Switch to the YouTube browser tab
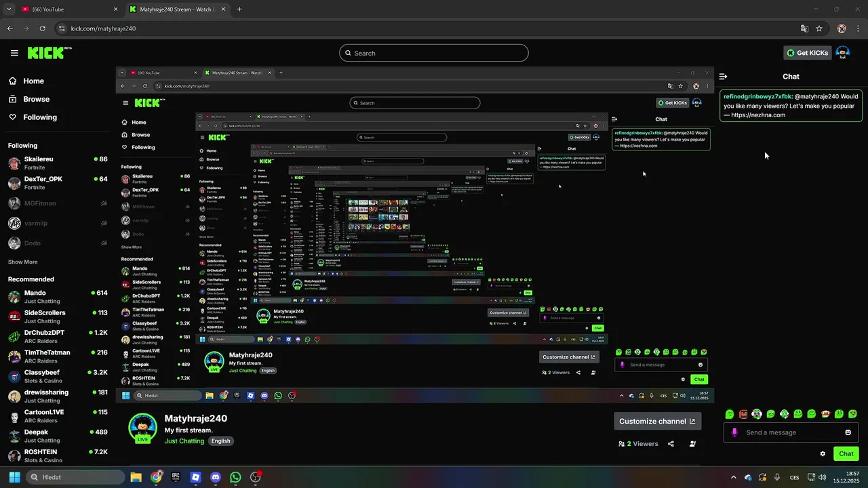The image size is (868, 488). (x=68, y=9)
